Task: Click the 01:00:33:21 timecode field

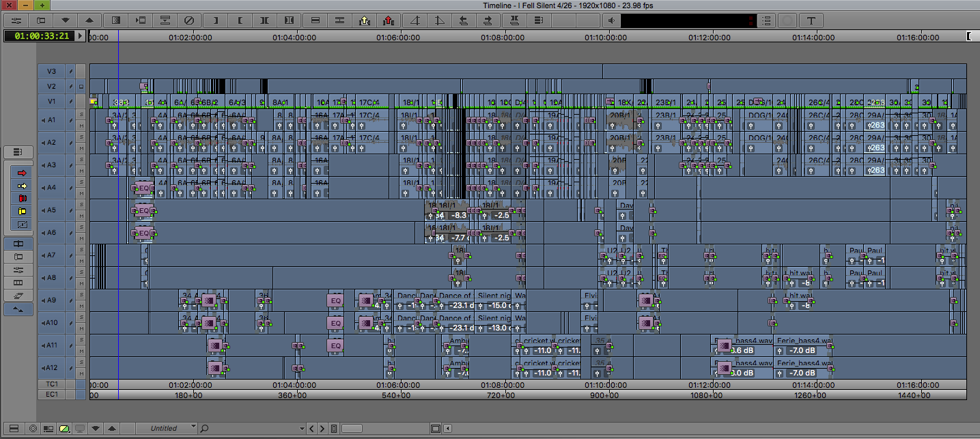Action: pos(38,36)
